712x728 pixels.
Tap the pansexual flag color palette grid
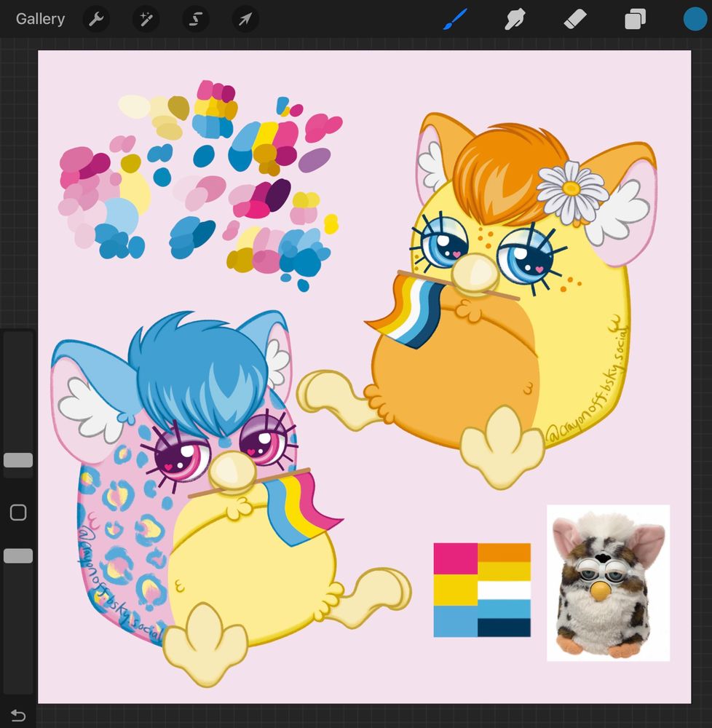pyautogui.click(x=482, y=588)
